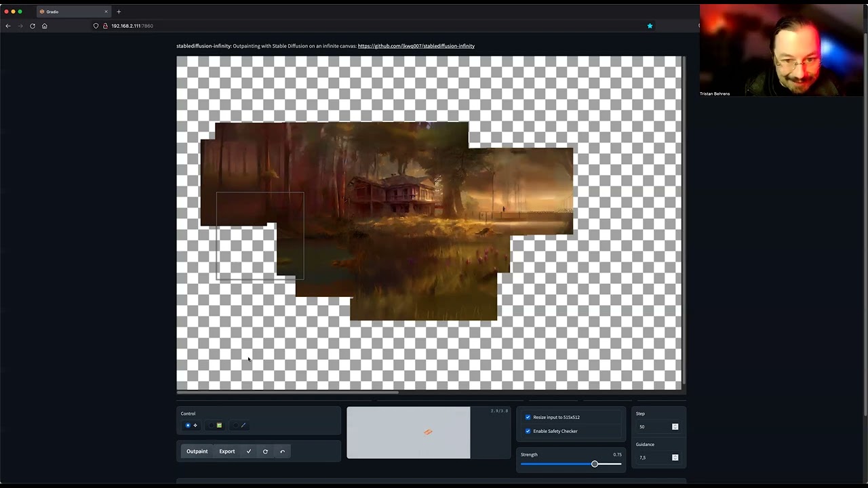Click the blue bookmark star icon

(x=650, y=26)
